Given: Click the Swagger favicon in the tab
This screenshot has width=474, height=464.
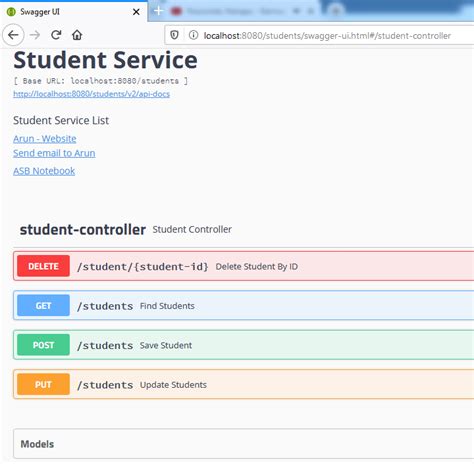Looking at the screenshot, I should coord(11,12).
